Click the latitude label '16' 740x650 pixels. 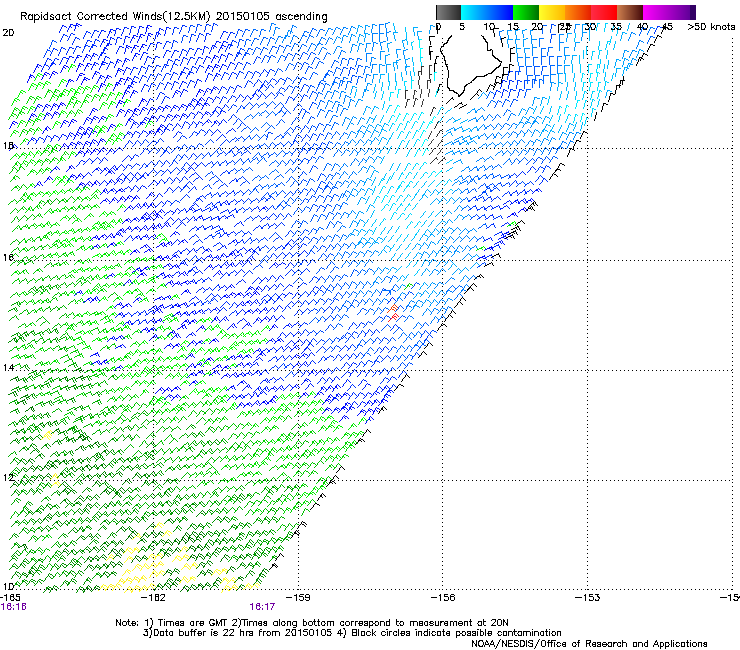(8, 257)
